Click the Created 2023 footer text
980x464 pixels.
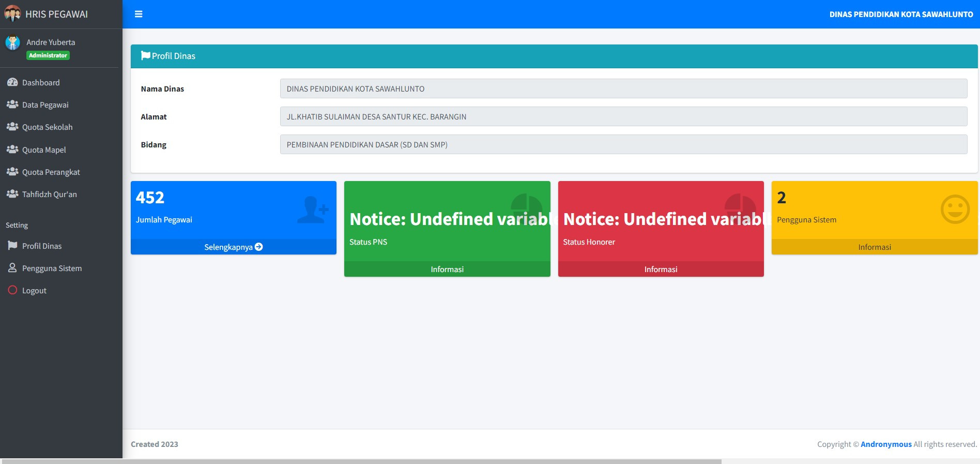click(154, 444)
